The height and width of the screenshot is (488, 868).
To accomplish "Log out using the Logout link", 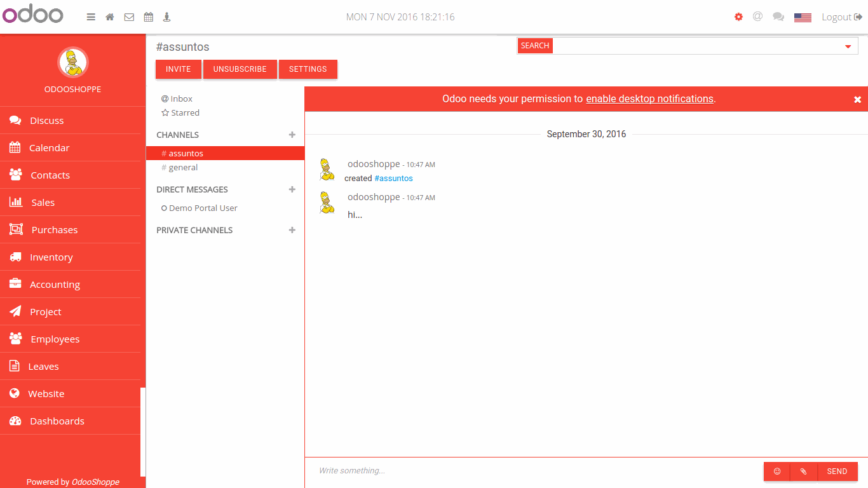I will 842,17.
